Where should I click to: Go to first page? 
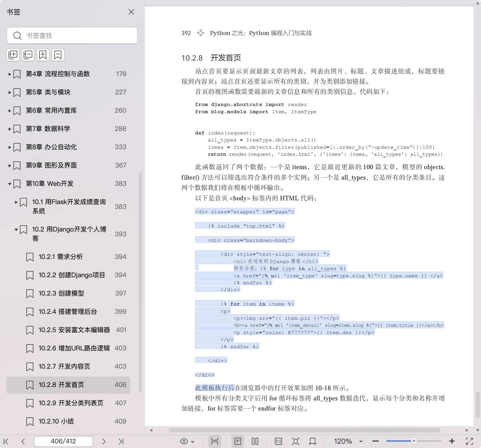coord(6,441)
